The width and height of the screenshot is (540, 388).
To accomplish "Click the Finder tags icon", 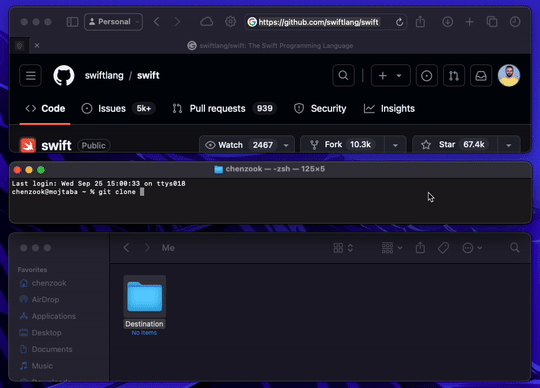I will pos(443,248).
